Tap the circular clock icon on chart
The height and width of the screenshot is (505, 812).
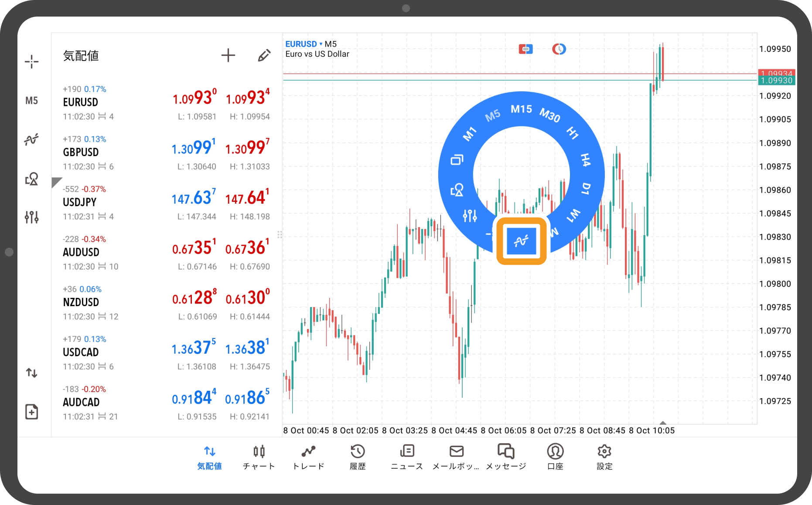click(559, 49)
